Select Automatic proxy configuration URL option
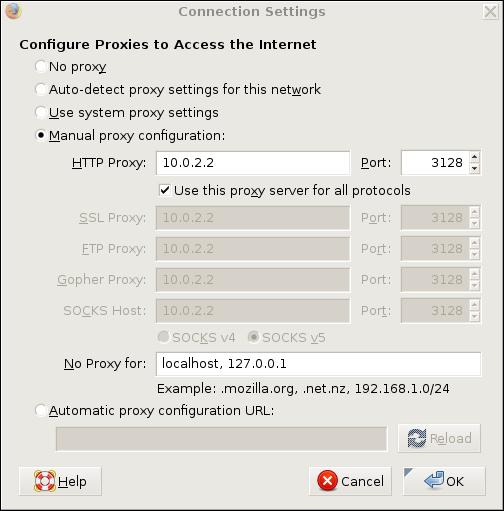Screen dimensions: 504x511 coord(40,410)
